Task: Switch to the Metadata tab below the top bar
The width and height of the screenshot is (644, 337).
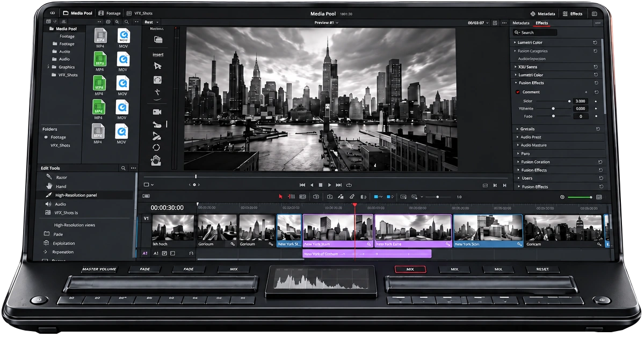Action: [521, 23]
